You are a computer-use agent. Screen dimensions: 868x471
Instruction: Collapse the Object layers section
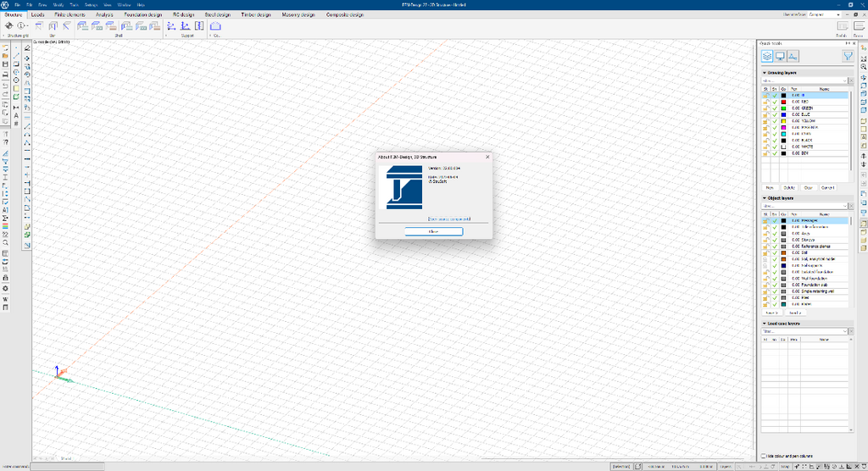point(765,197)
